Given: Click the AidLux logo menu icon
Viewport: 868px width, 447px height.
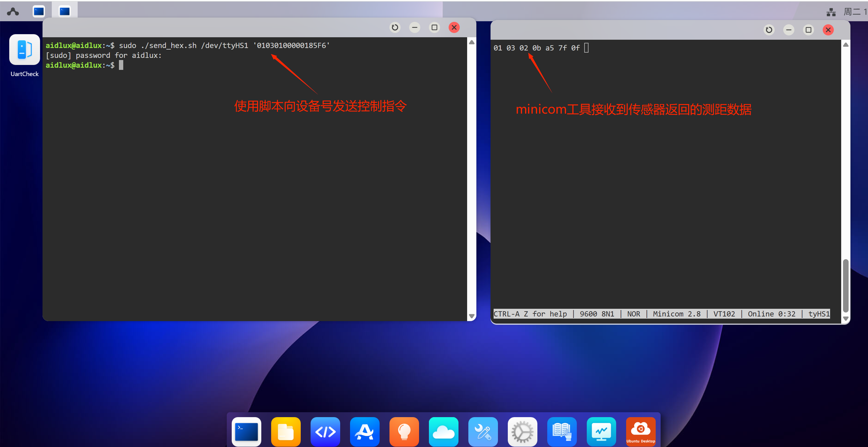Looking at the screenshot, I should coord(13,12).
